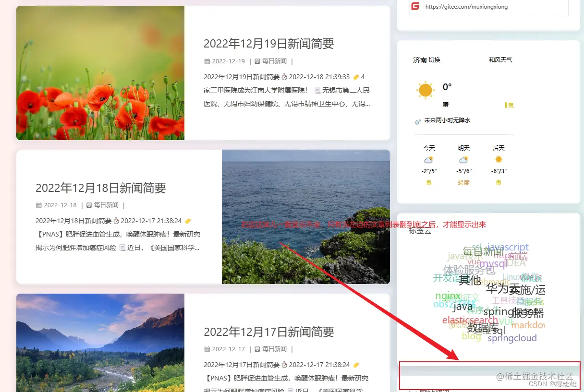Open the article 2022年12月18日新闻简要
The height and width of the screenshot is (392, 584).
pyautogui.click(x=100, y=189)
